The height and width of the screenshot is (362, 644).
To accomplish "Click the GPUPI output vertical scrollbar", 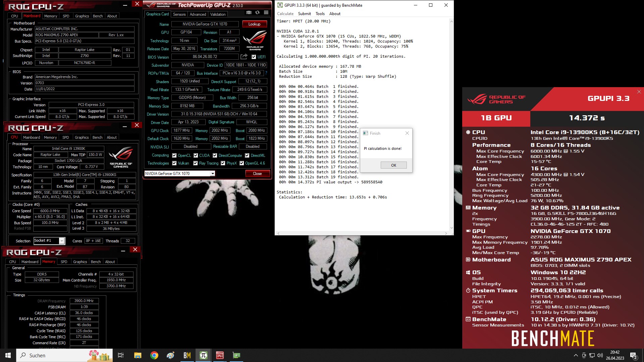I will (x=451, y=125).
